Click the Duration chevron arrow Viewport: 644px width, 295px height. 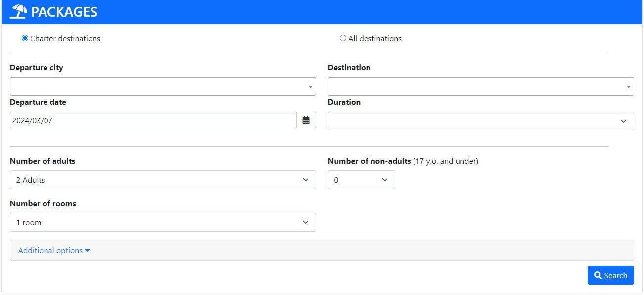624,121
